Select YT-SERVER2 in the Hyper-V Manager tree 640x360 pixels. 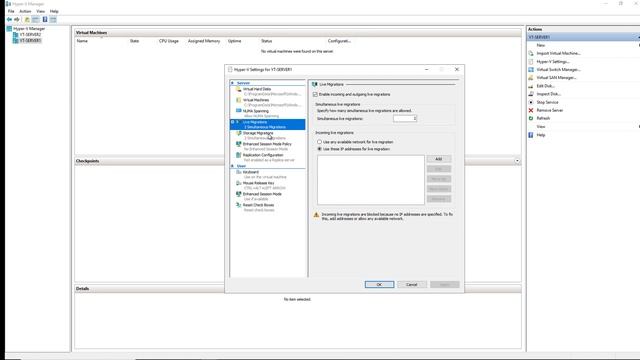point(30,35)
